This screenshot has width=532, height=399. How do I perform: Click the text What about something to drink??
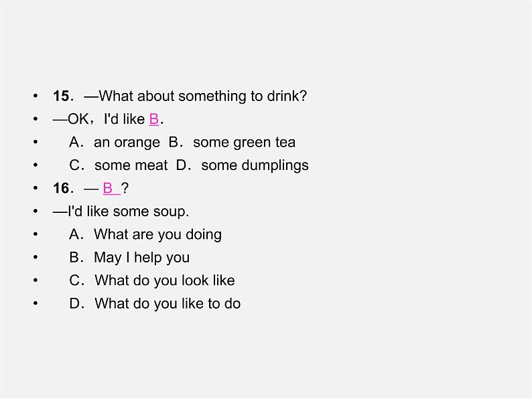coord(203,96)
